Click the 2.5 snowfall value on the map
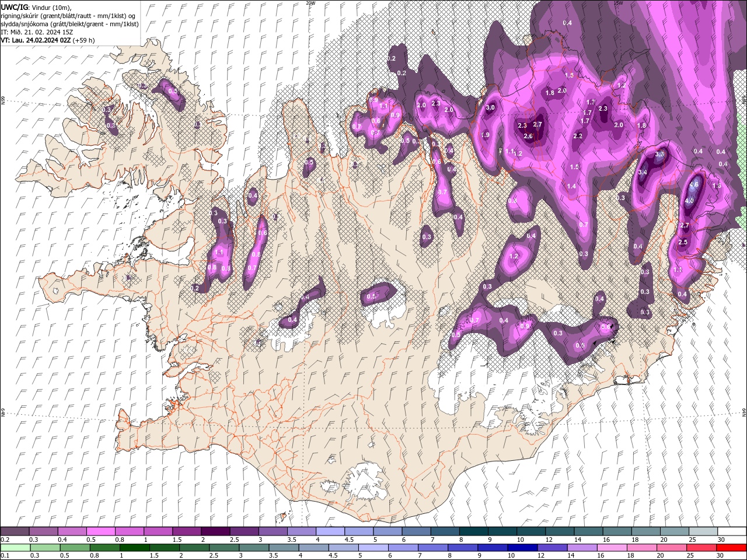This screenshot has height=560, width=747. tap(683, 242)
